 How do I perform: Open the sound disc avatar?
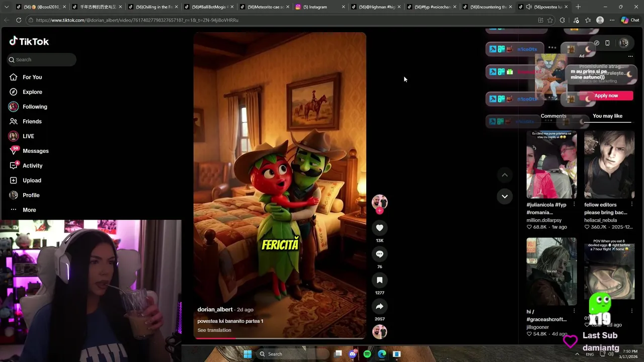(379, 332)
